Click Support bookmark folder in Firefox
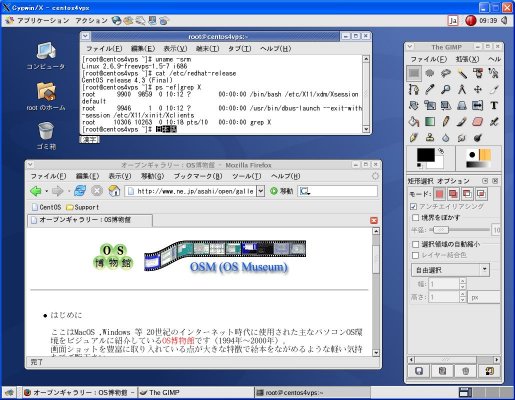The image size is (515, 400). (x=82, y=207)
